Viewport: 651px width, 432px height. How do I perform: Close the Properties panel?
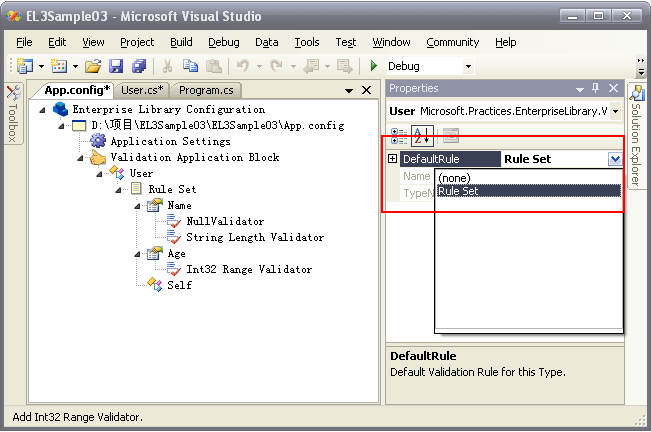click(x=613, y=88)
